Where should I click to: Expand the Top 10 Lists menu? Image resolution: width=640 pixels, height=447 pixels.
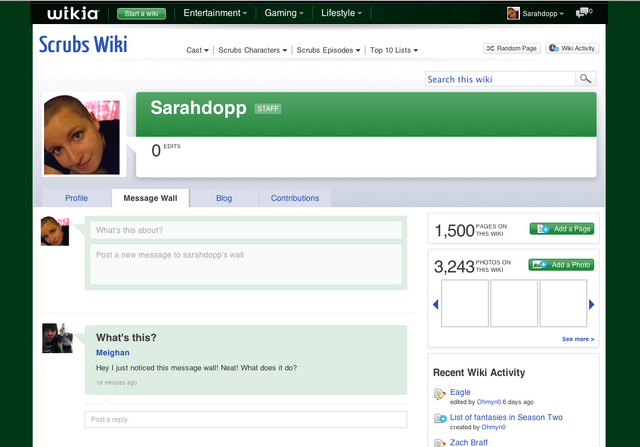[394, 50]
